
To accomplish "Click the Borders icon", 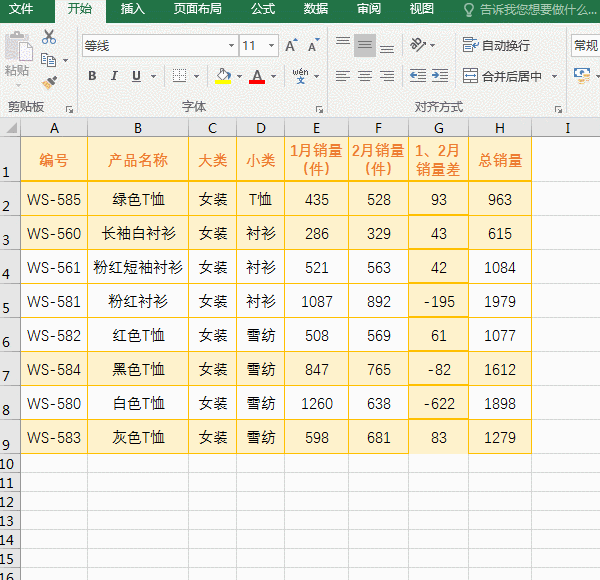I will pos(179,76).
